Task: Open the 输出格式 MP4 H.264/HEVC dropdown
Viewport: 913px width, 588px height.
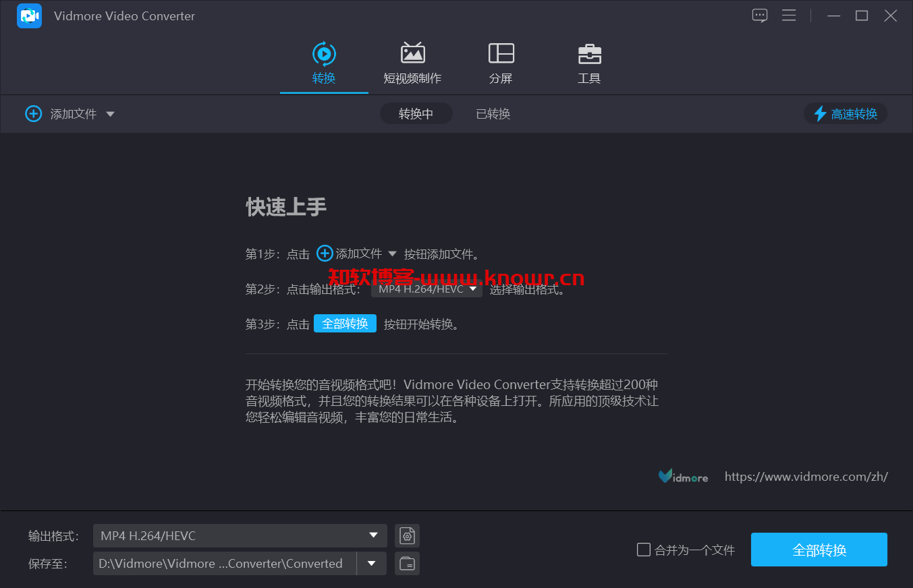Action: 240,536
